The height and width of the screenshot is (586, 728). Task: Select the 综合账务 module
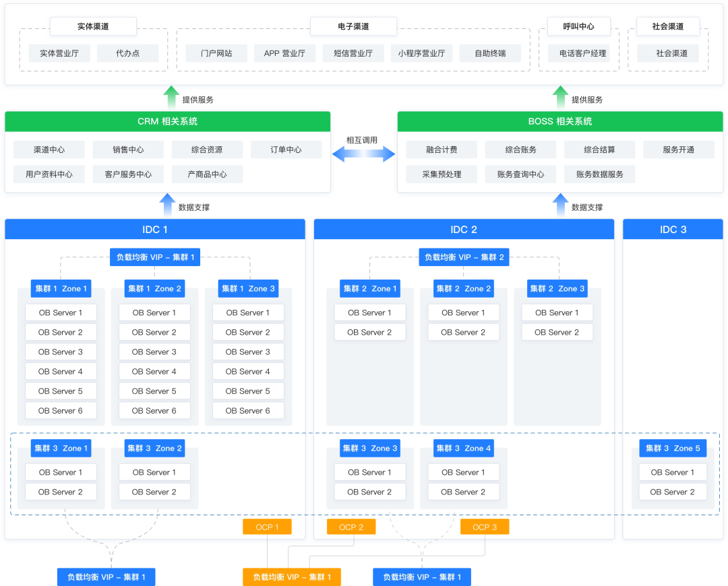tap(520, 150)
